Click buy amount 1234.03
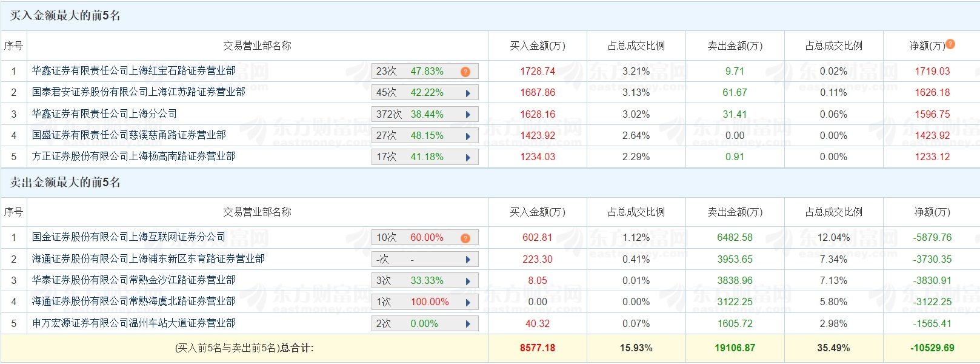This screenshot has width=980, height=364. [x=538, y=157]
